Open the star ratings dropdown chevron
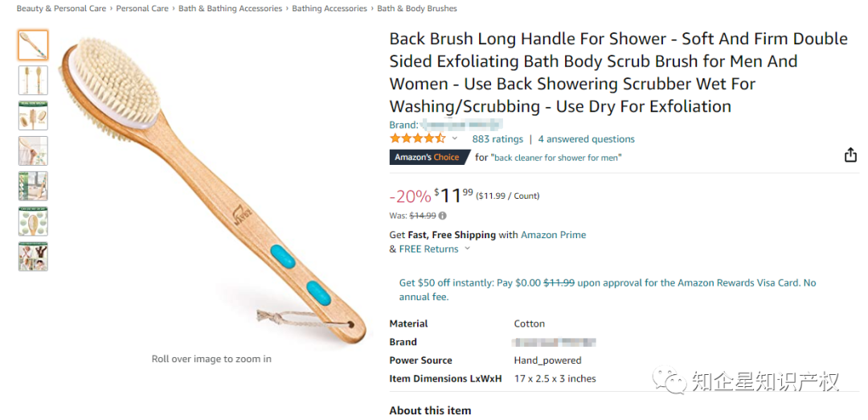The height and width of the screenshot is (420, 868). click(455, 138)
